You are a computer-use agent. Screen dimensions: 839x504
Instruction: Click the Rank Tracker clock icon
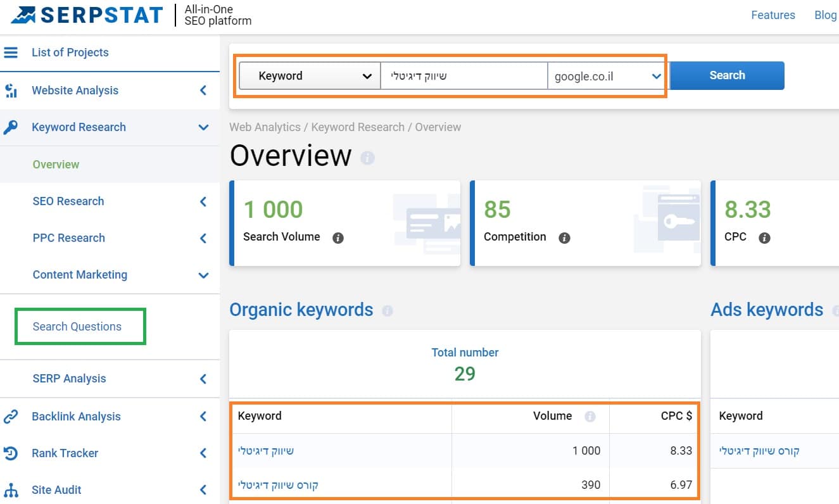[x=11, y=453]
